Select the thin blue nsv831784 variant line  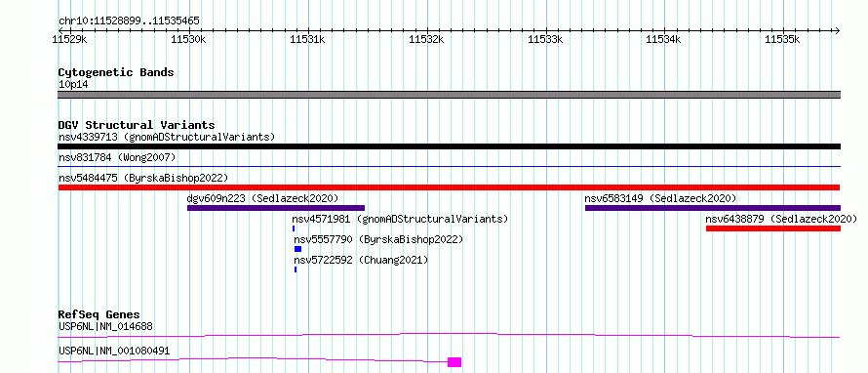pyautogui.click(x=449, y=166)
